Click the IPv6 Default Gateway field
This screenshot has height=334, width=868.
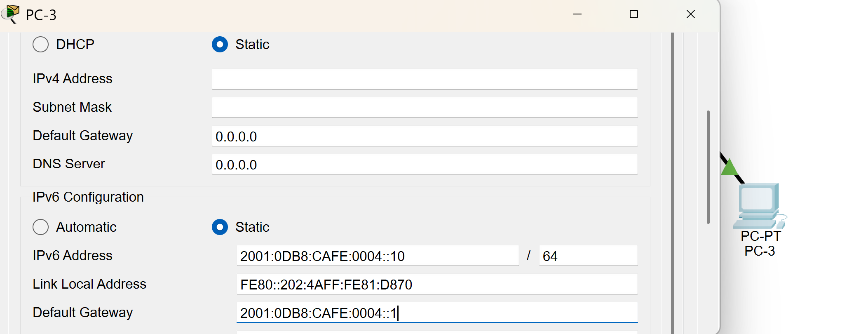436,313
